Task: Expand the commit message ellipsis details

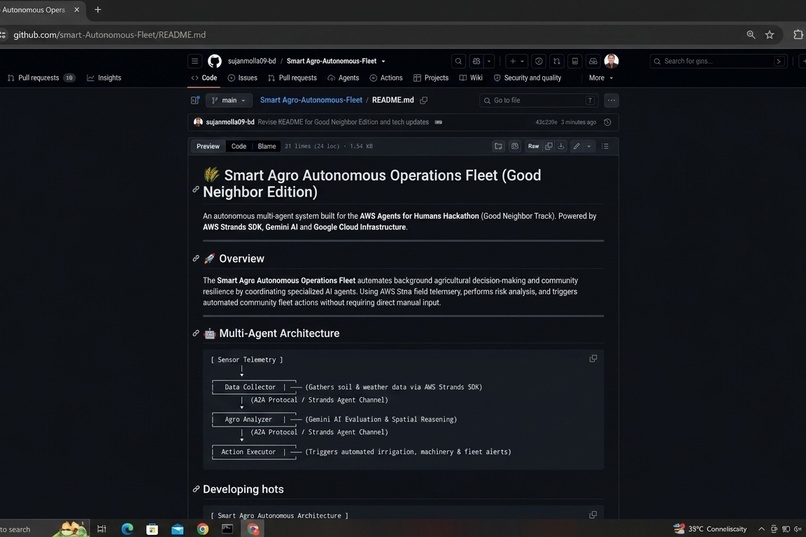Action: pyautogui.click(x=438, y=122)
